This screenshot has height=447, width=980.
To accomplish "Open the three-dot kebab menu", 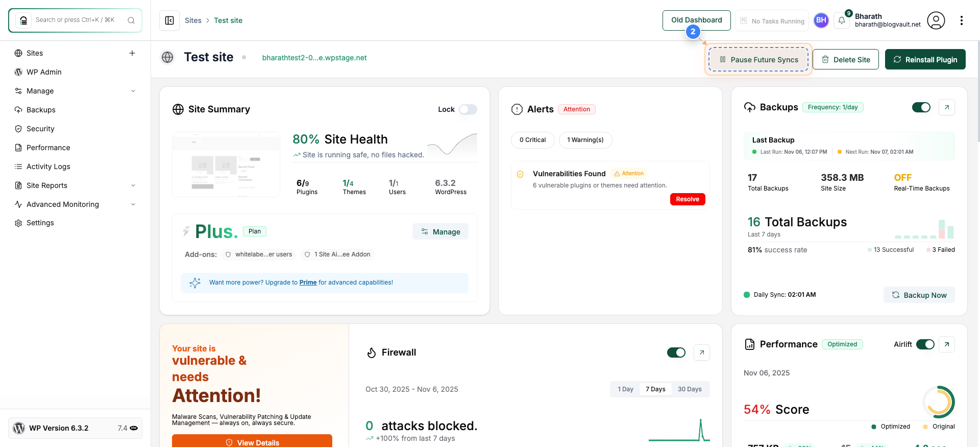I will click(x=962, y=20).
